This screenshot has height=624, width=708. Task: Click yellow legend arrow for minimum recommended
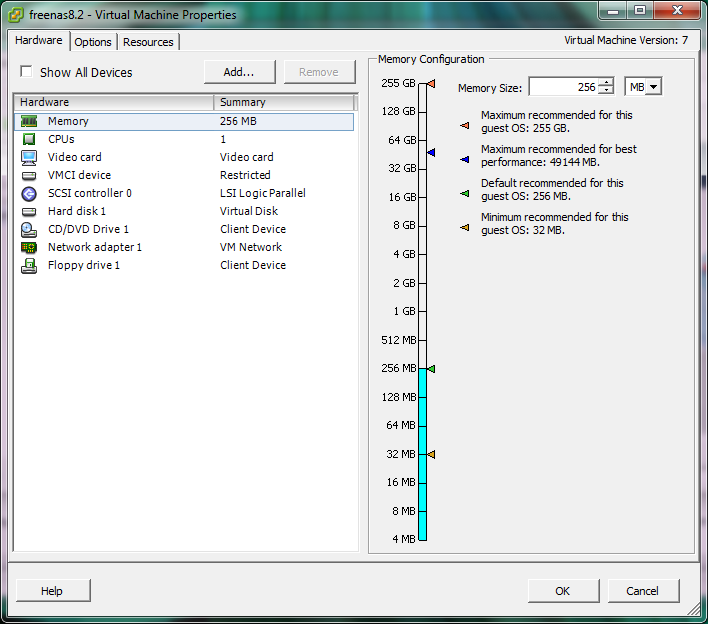(465, 228)
